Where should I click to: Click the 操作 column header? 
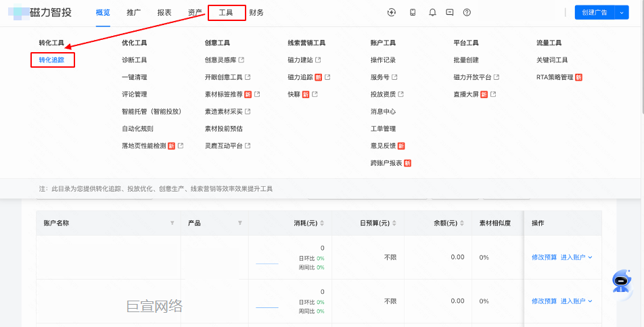(x=538, y=223)
